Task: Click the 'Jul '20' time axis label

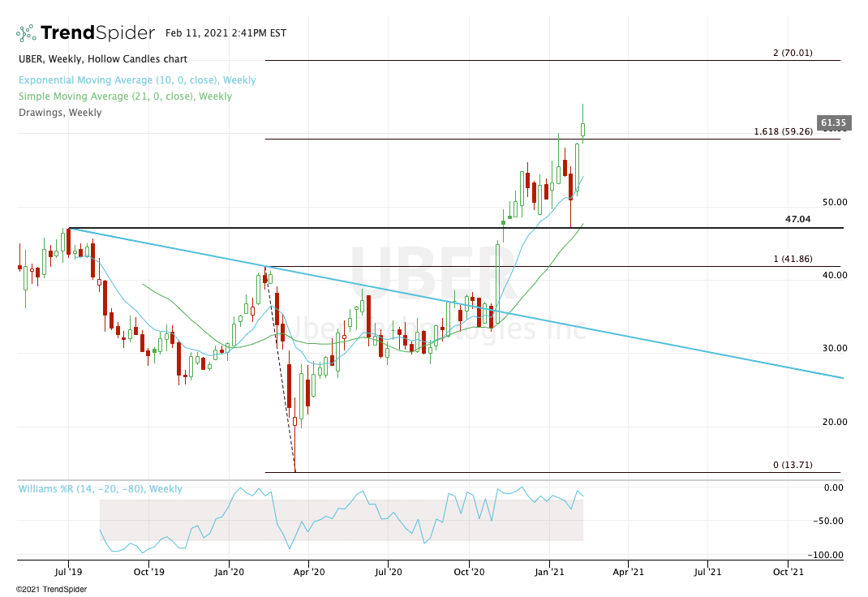Action: (389, 572)
